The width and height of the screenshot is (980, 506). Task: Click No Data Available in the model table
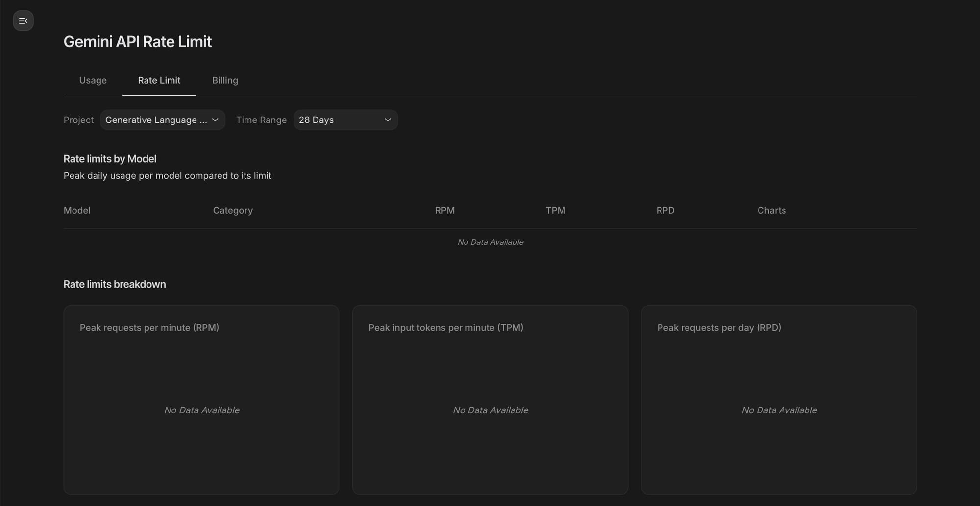(x=490, y=242)
